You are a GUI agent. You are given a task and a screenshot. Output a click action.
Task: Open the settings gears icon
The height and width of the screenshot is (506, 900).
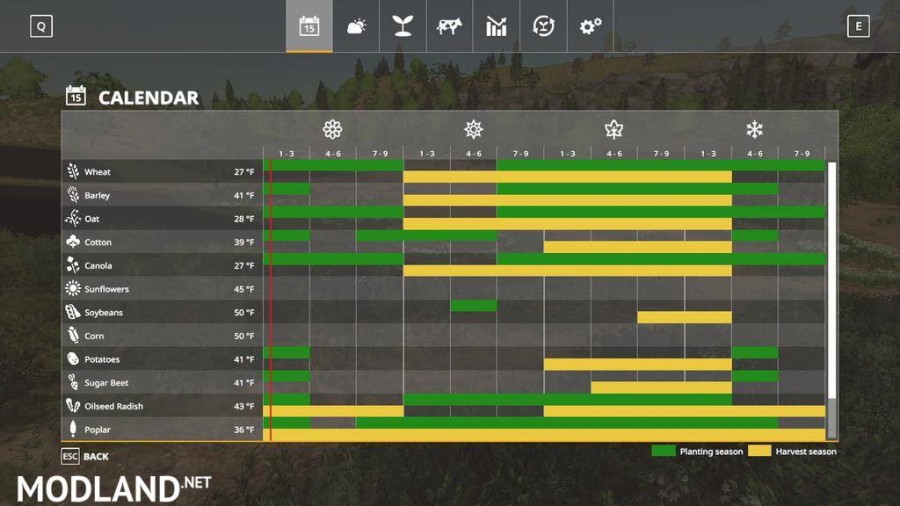pos(590,26)
